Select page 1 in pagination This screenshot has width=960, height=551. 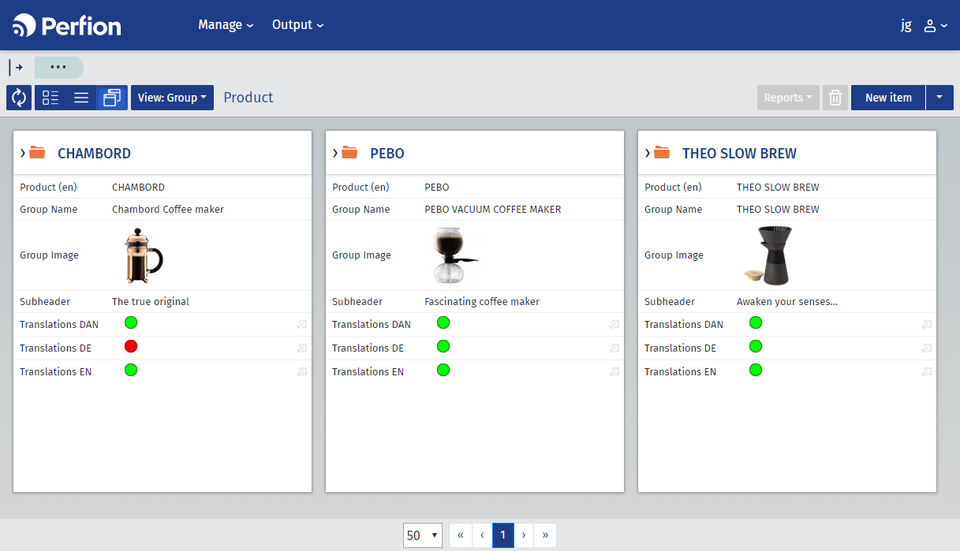click(x=503, y=535)
